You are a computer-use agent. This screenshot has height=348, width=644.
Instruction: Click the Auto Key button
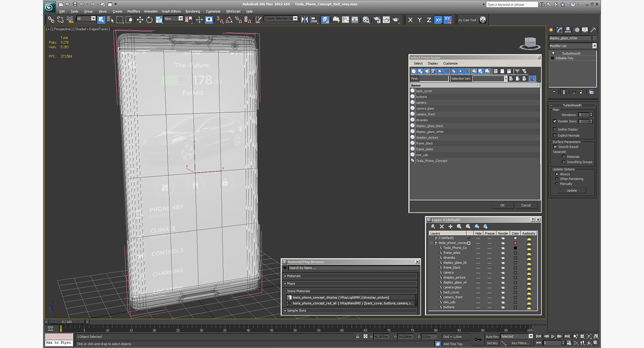point(492,337)
